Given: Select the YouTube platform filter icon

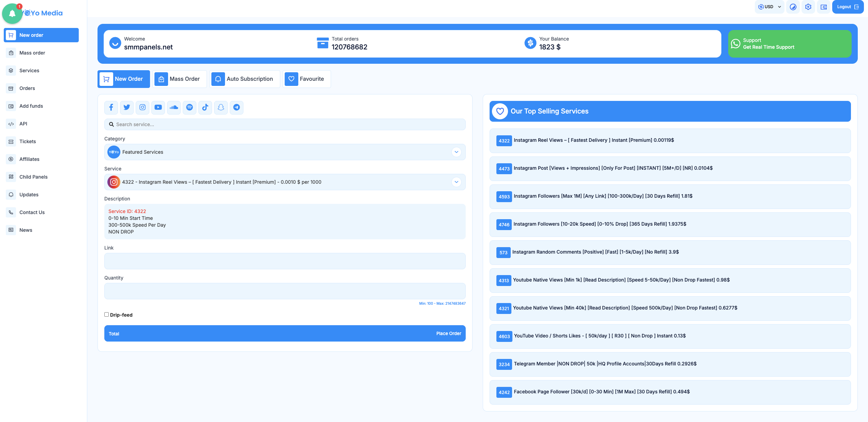Looking at the screenshot, I should [158, 107].
